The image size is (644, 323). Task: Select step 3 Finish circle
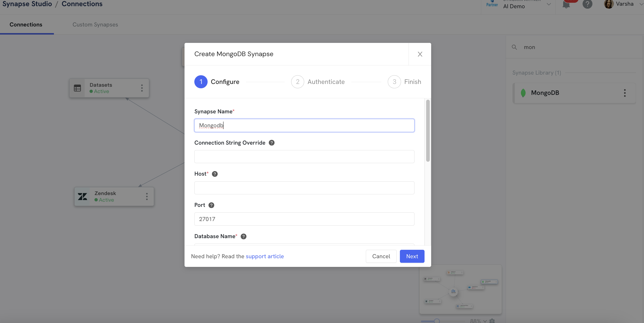[x=394, y=82]
